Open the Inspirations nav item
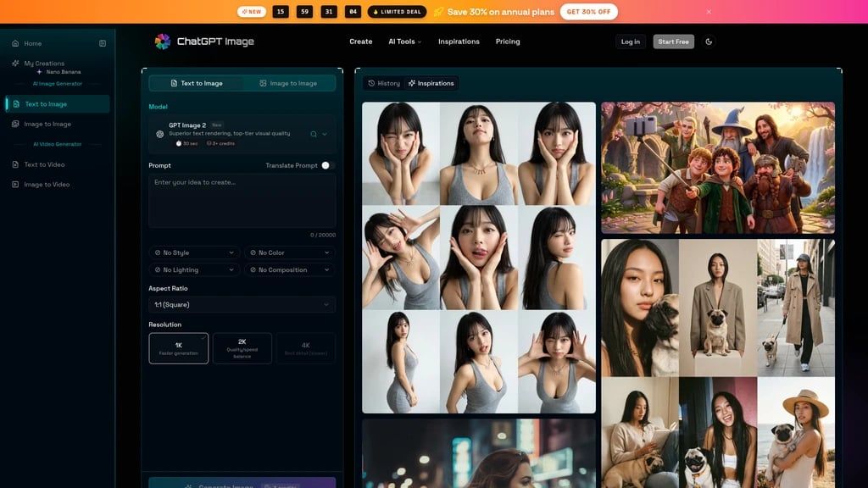868x488 pixels. pyautogui.click(x=459, y=42)
